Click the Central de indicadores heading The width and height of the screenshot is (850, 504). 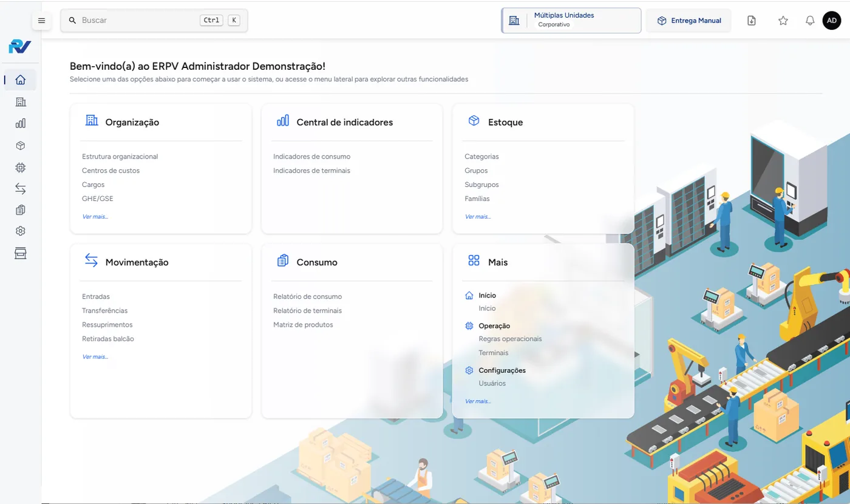tap(345, 122)
